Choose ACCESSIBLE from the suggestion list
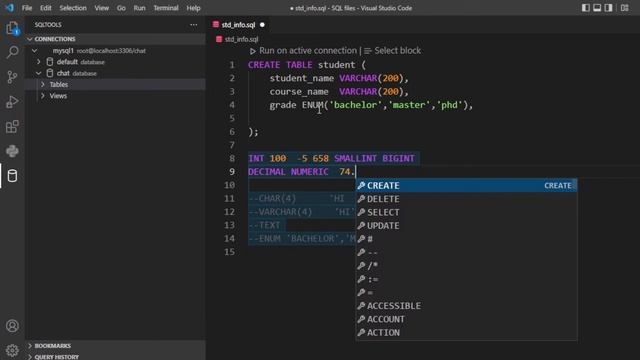This screenshot has height=360, width=640. (467, 306)
